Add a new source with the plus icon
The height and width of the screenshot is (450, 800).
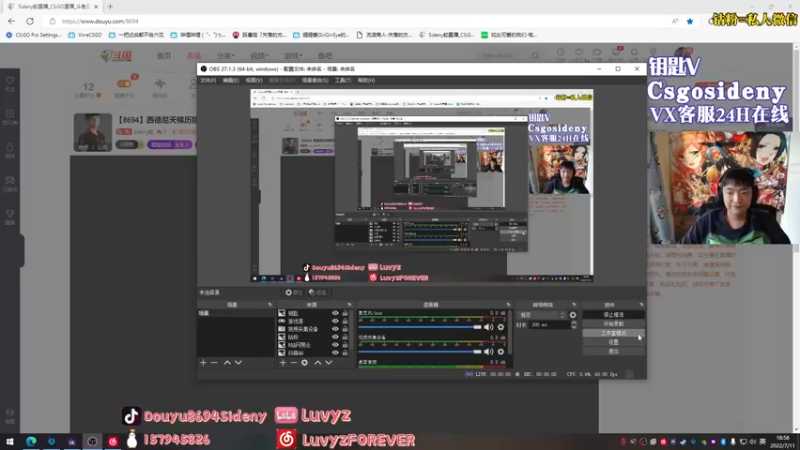[283, 363]
